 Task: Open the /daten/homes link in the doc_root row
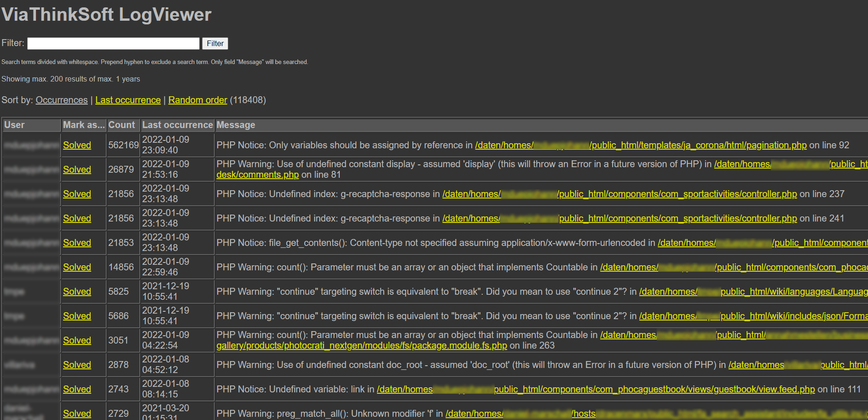click(798, 365)
